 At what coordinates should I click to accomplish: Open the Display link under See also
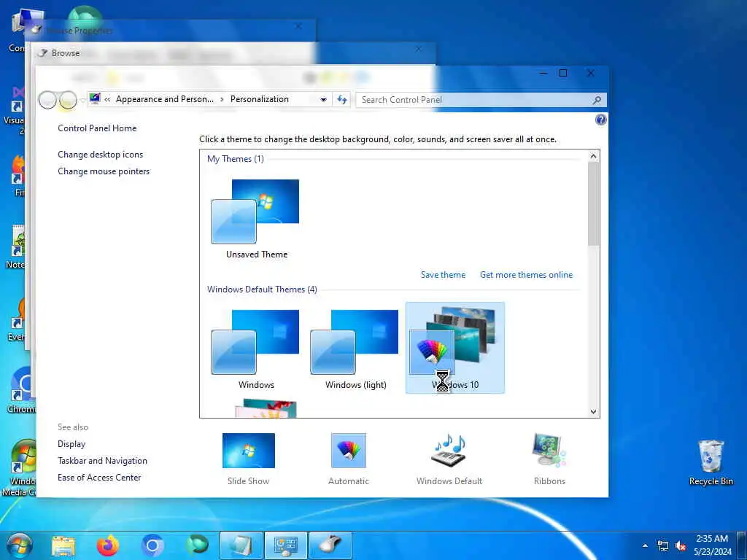click(71, 444)
